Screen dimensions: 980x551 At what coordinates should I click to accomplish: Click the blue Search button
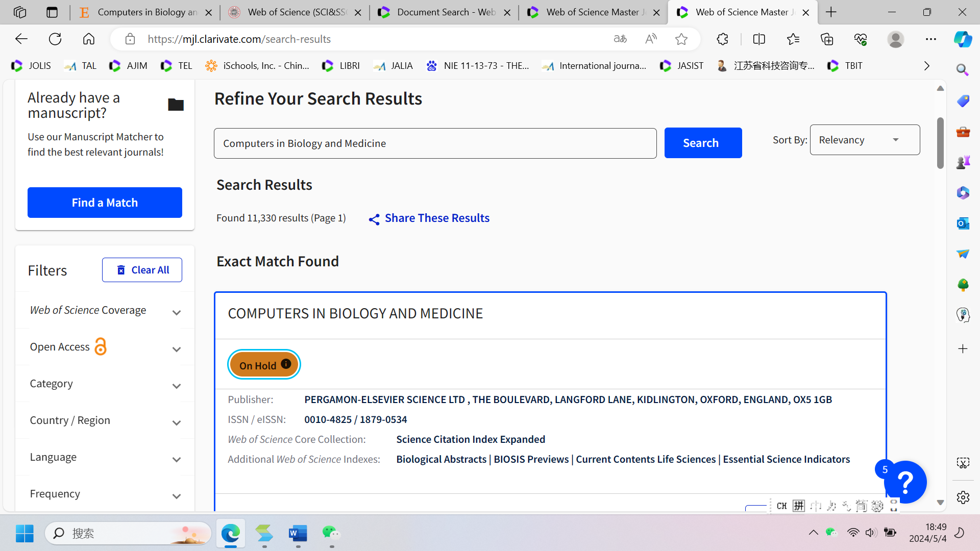click(x=703, y=143)
